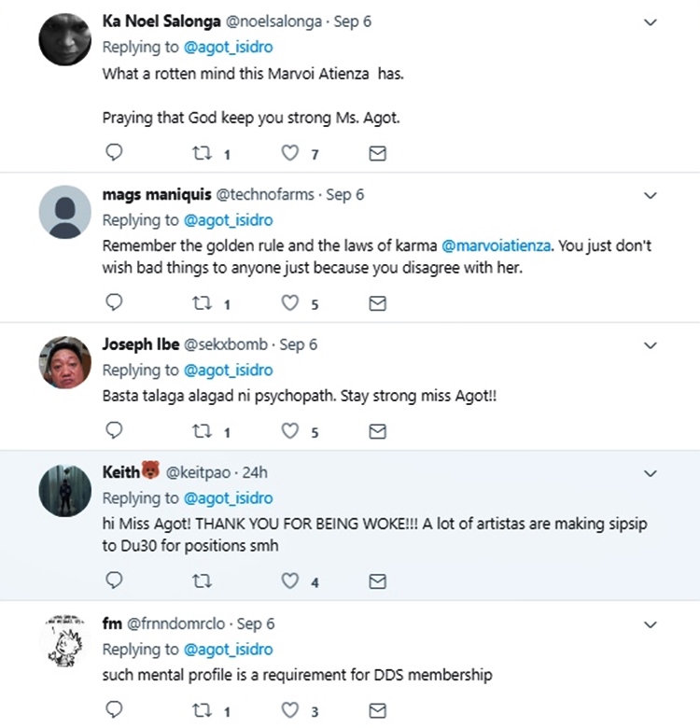Open dropdown arrow on Keith's tweet
The width and height of the screenshot is (700, 728).
pos(651,472)
